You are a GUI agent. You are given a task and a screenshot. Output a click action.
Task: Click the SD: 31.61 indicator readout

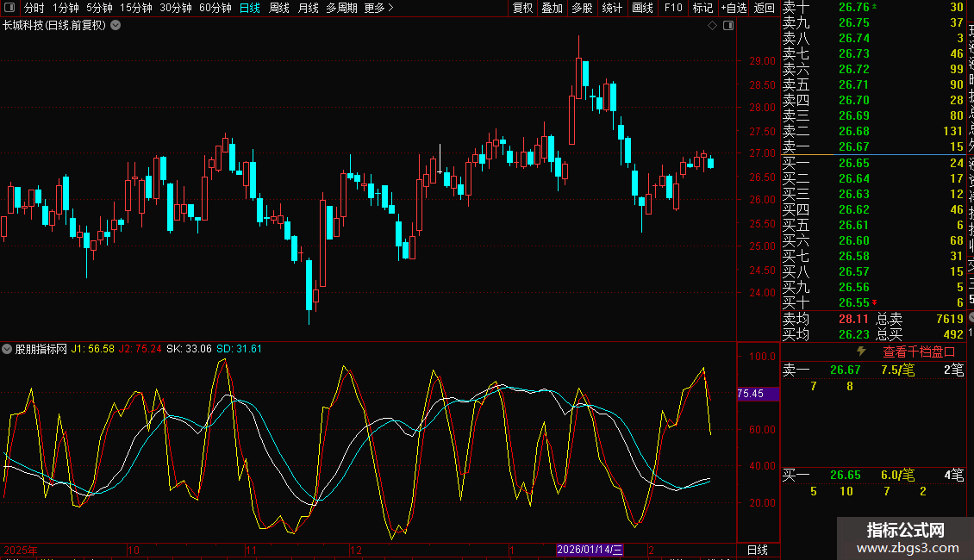[x=239, y=349]
